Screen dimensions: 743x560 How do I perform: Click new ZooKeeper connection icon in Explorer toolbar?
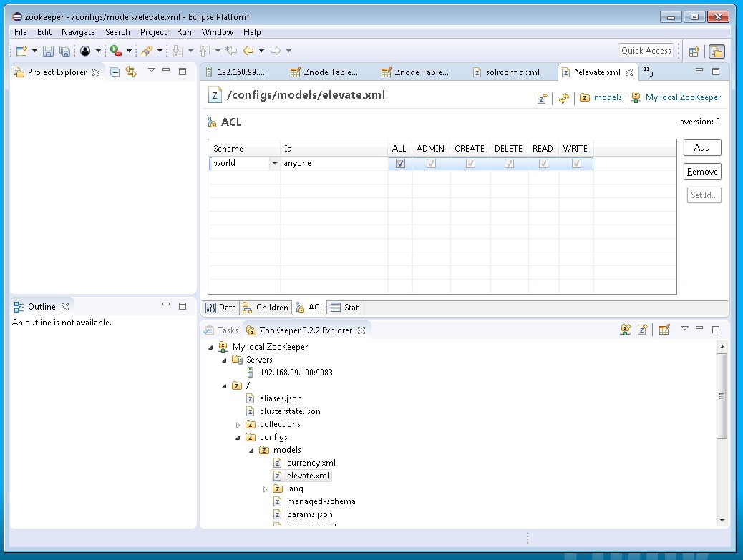tap(626, 330)
